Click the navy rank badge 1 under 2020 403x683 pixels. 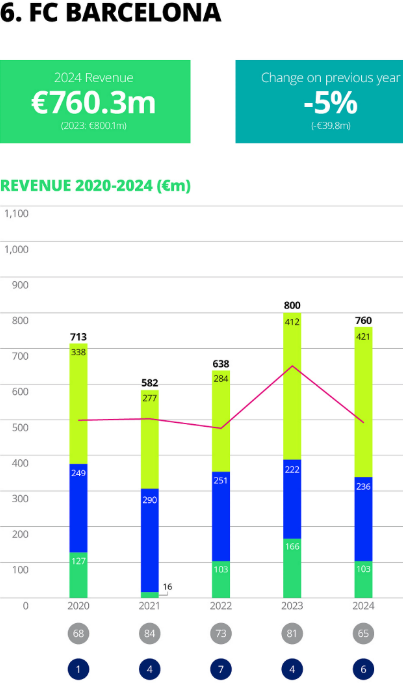point(78,669)
